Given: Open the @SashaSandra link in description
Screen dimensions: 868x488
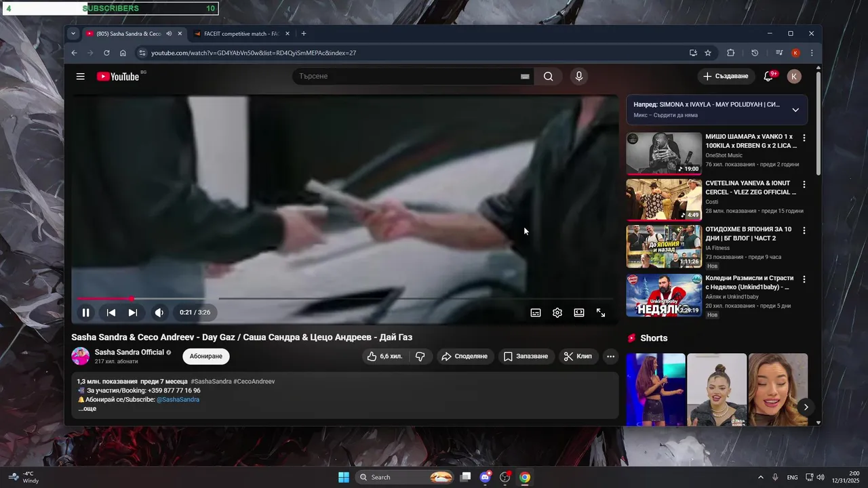Looking at the screenshot, I should pos(178,400).
